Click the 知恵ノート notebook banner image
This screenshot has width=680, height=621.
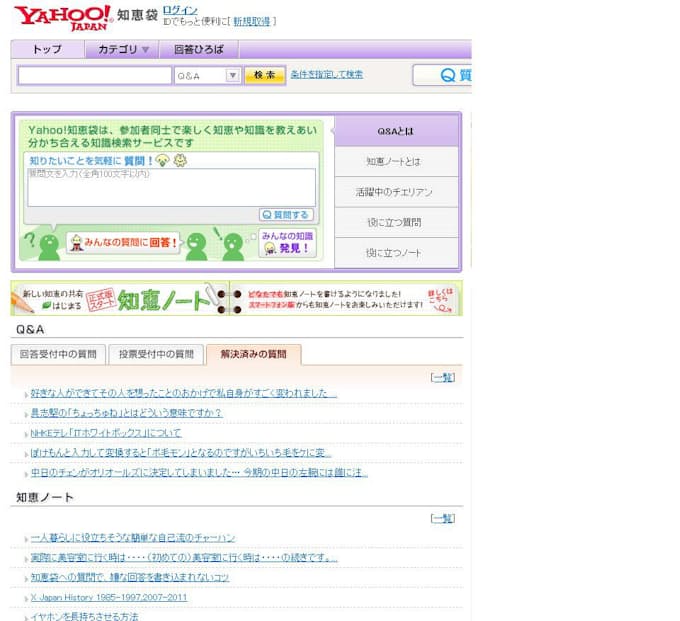pyautogui.click(x=120, y=298)
